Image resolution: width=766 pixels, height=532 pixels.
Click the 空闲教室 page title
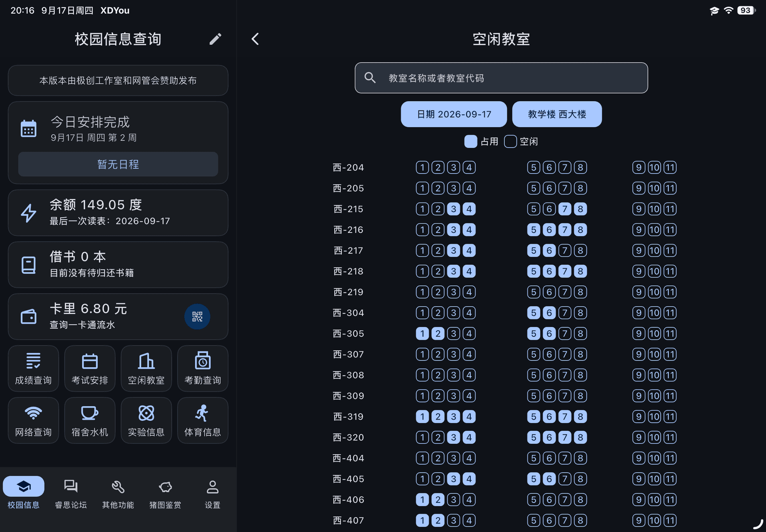coord(501,39)
